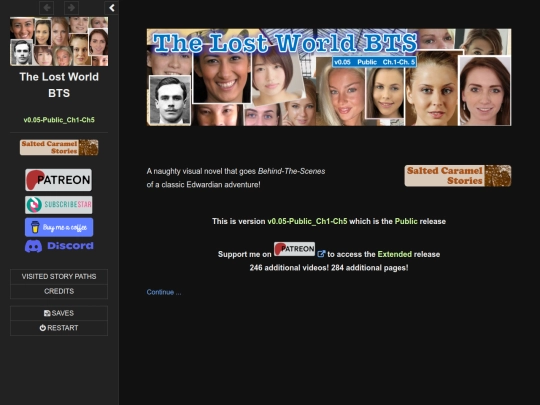Go back with the history back arrow
The width and height of the screenshot is (540, 405).
click(46, 8)
